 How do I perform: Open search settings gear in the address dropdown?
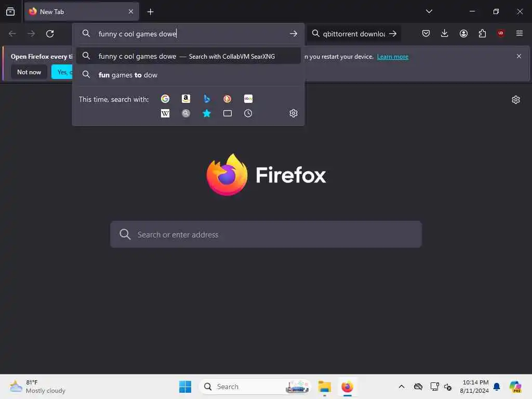tap(294, 113)
